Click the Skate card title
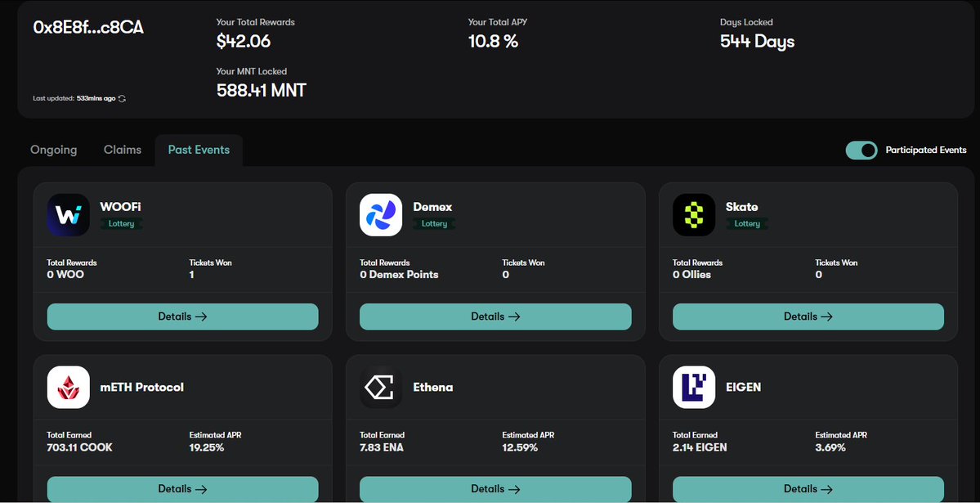980x503 pixels. click(742, 207)
